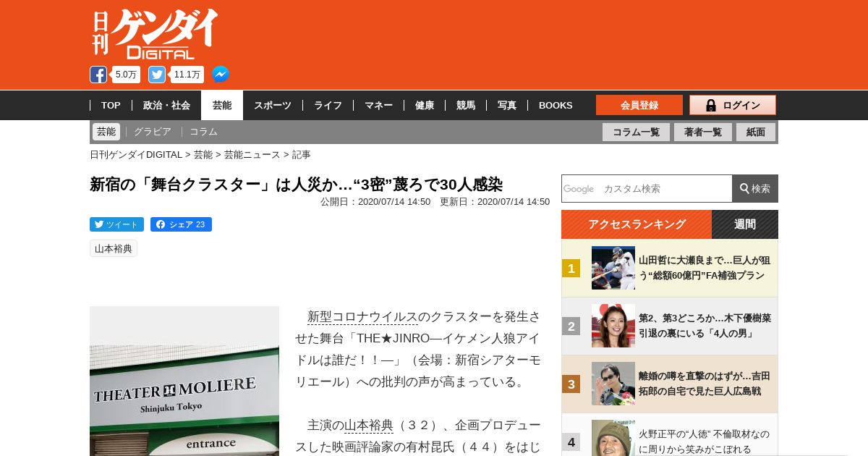868x456 pixels.
Task: Open BOOKS navigation section
Action: coord(556,105)
